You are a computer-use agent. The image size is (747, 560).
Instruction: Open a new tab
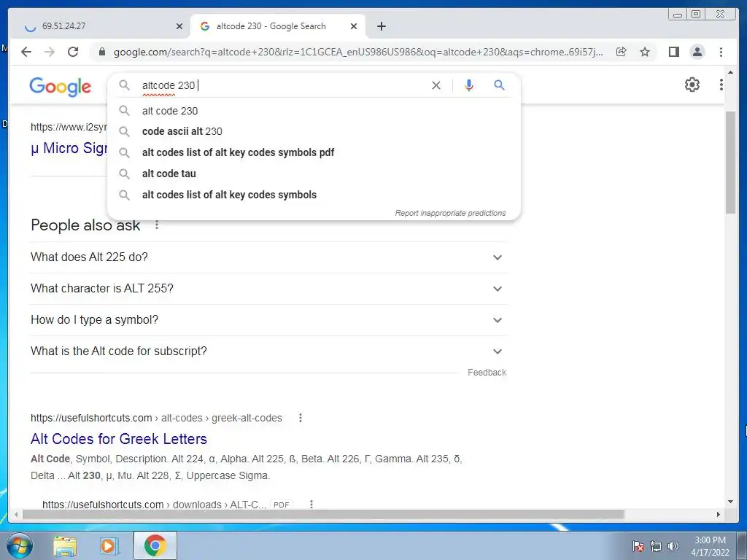[381, 26]
